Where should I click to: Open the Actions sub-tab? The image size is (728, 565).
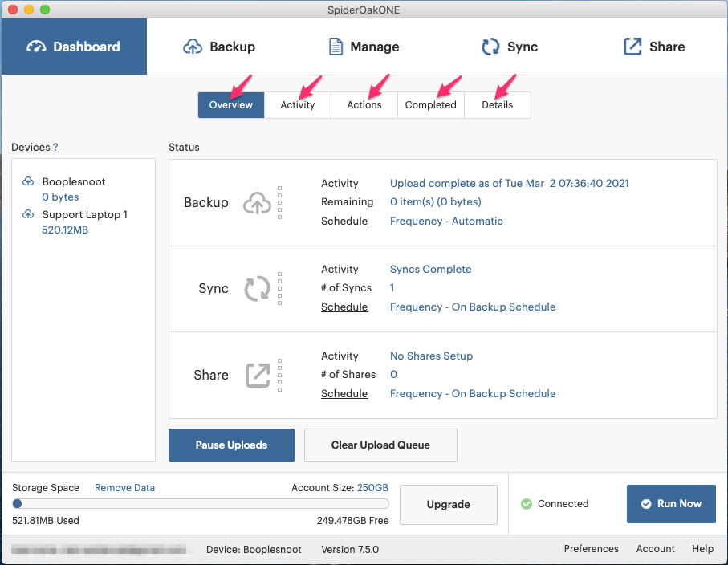[x=364, y=105]
